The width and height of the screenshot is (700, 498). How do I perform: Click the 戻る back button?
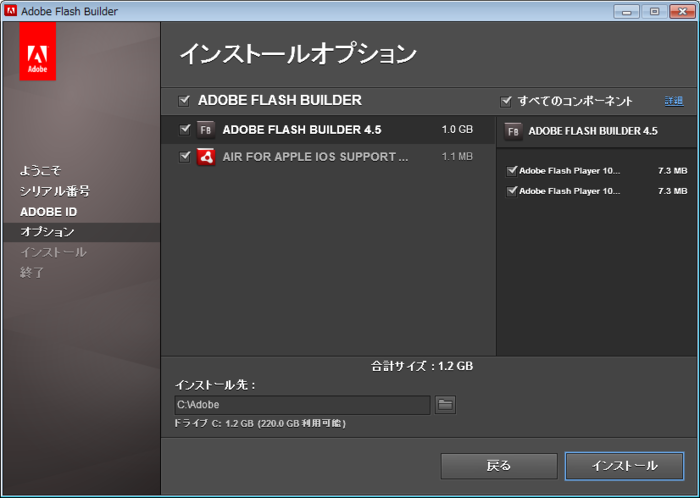point(499,466)
